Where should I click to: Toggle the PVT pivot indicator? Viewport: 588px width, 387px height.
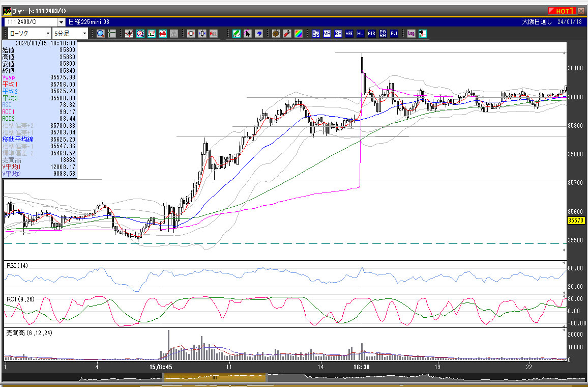coord(394,34)
